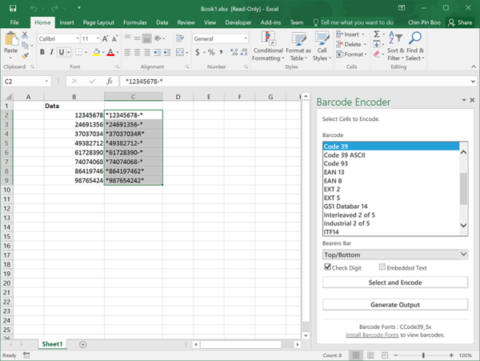Switch to the Developer tab

click(238, 22)
